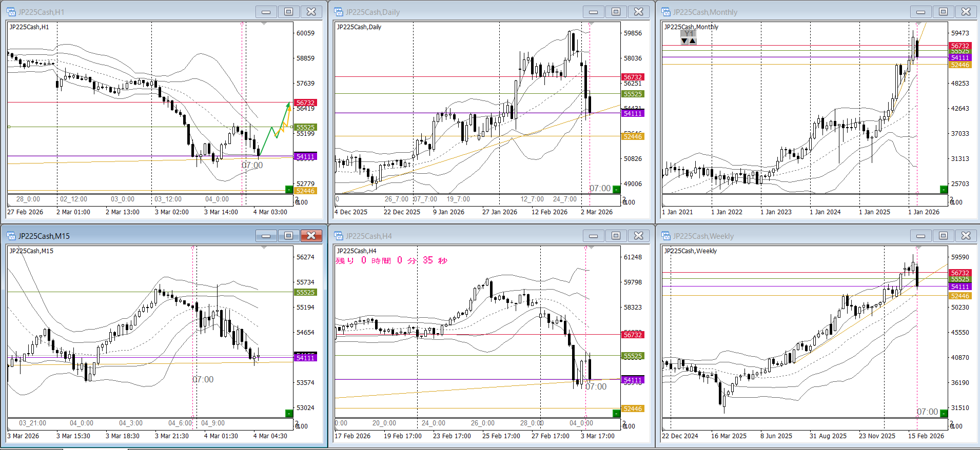Click the chart shift triangle in H1 chart

(264, 24)
